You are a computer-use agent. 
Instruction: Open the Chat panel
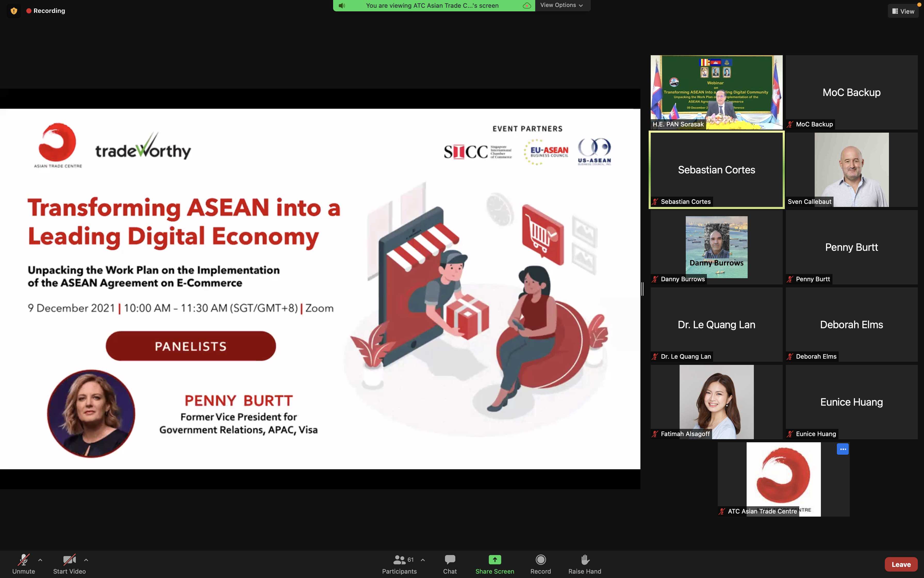(450, 564)
